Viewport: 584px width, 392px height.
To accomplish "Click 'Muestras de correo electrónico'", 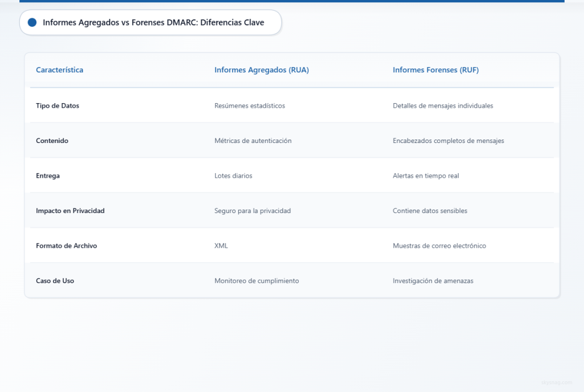I will click(x=439, y=246).
